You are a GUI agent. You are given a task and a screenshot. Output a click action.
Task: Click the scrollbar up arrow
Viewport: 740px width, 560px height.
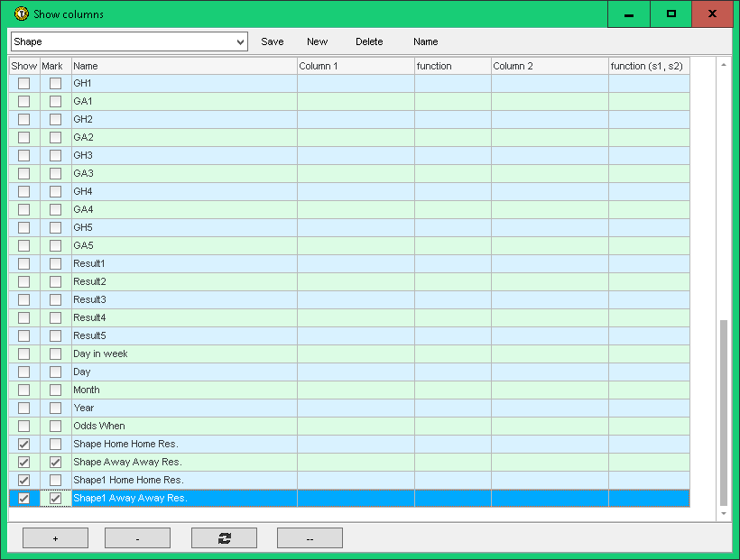click(x=723, y=65)
